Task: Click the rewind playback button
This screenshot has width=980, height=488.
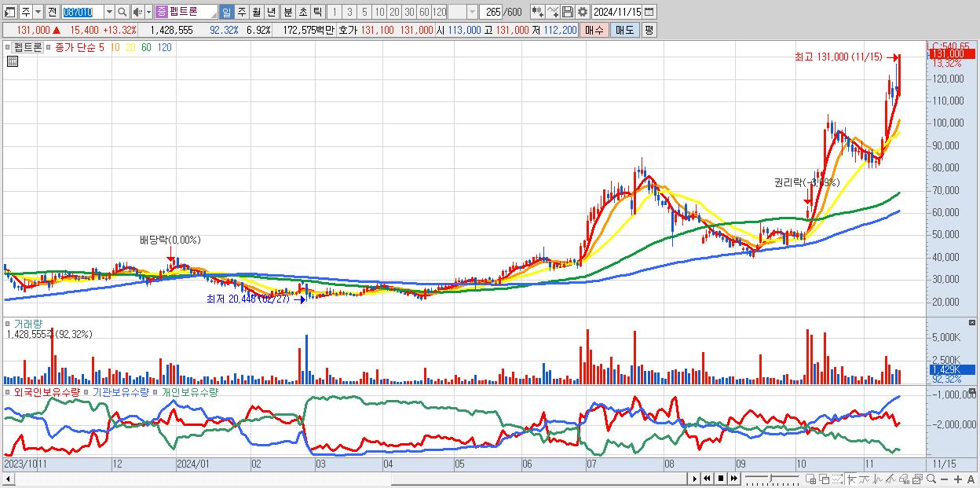Action: [x=707, y=479]
